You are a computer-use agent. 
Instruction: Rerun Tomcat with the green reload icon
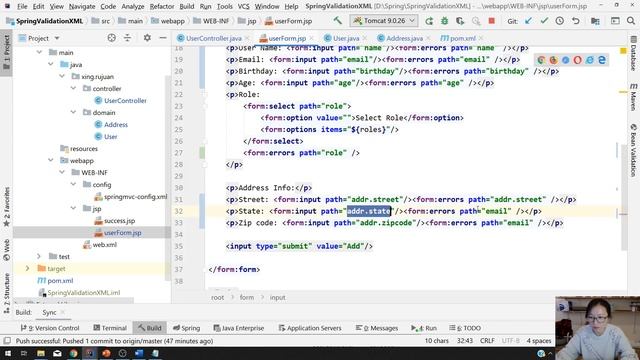[429, 21]
